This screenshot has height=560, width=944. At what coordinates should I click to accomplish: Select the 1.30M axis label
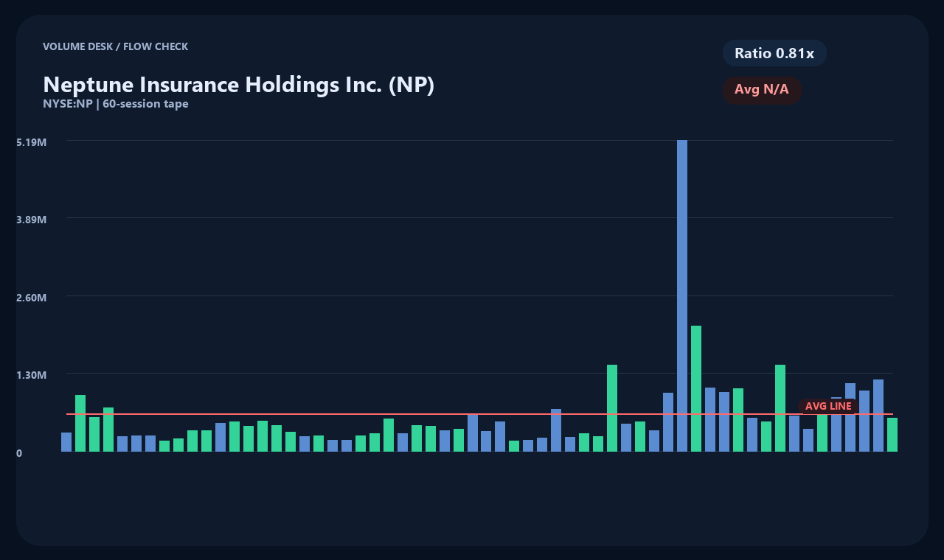[x=32, y=374]
